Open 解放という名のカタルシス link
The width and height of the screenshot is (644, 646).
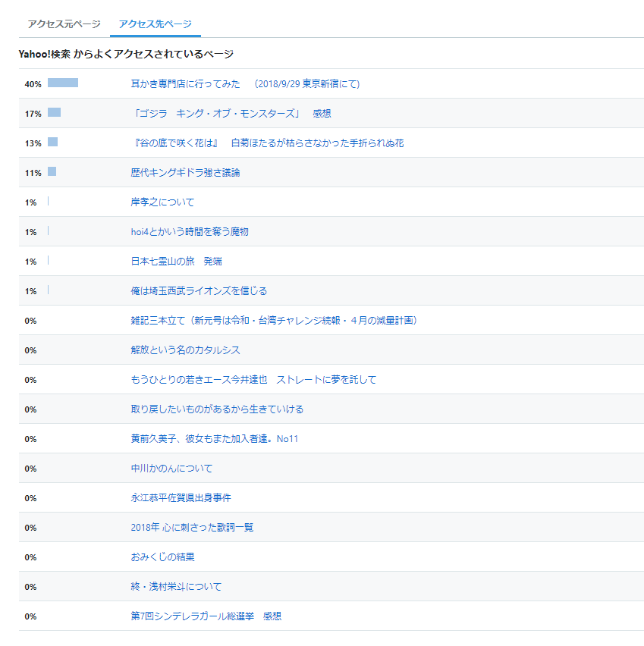click(x=185, y=350)
